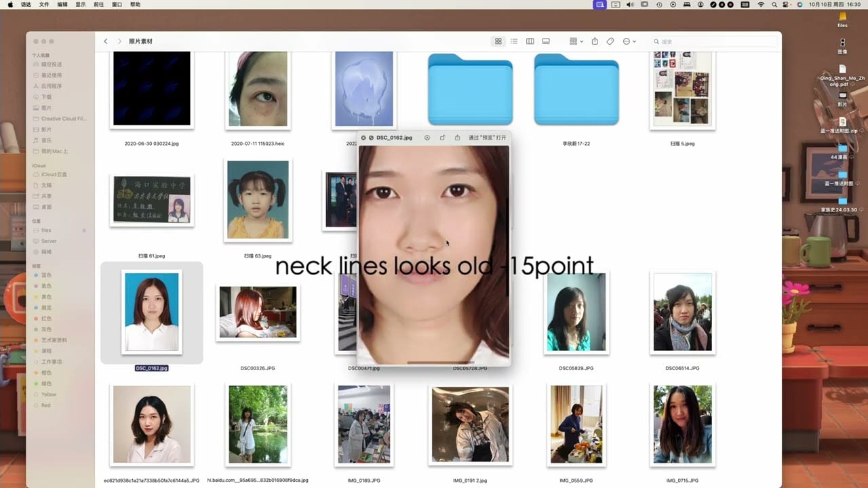Open the group-by dropdown in Finder toolbar
The width and height of the screenshot is (868, 488).
coord(576,41)
